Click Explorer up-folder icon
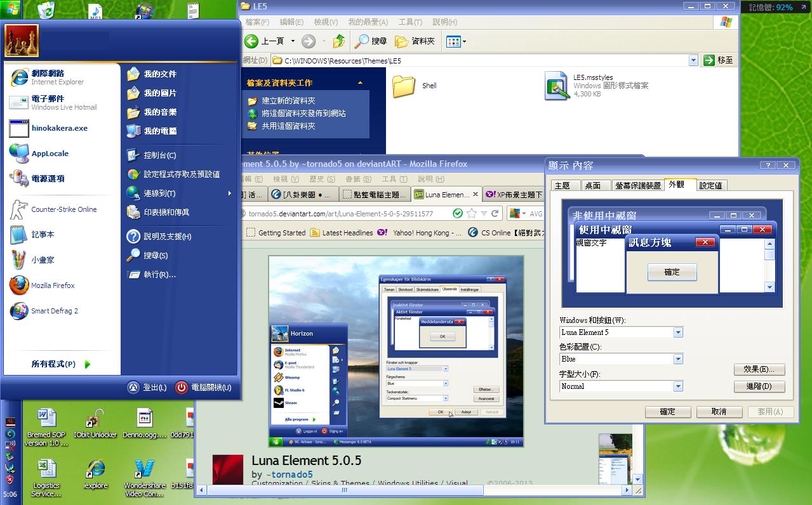Viewport: 812px width, 505px height. pos(339,41)
